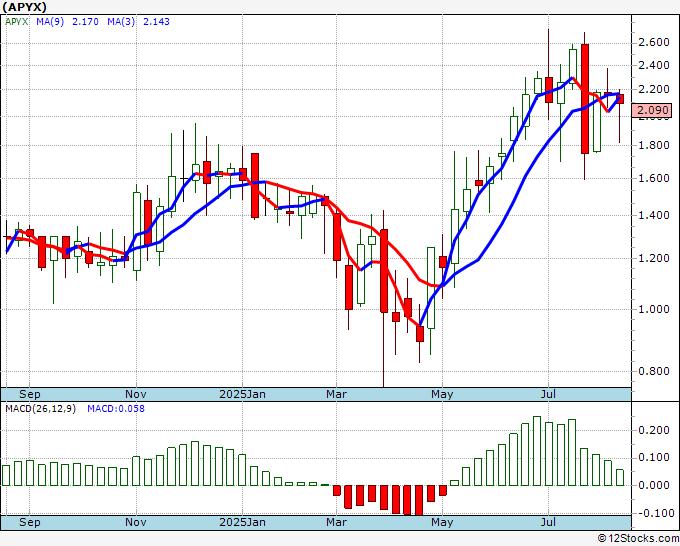Click the 1.200 price axis label
This screenshot has height=546, width=680.
pyautogui.click(x=654, y=258)
